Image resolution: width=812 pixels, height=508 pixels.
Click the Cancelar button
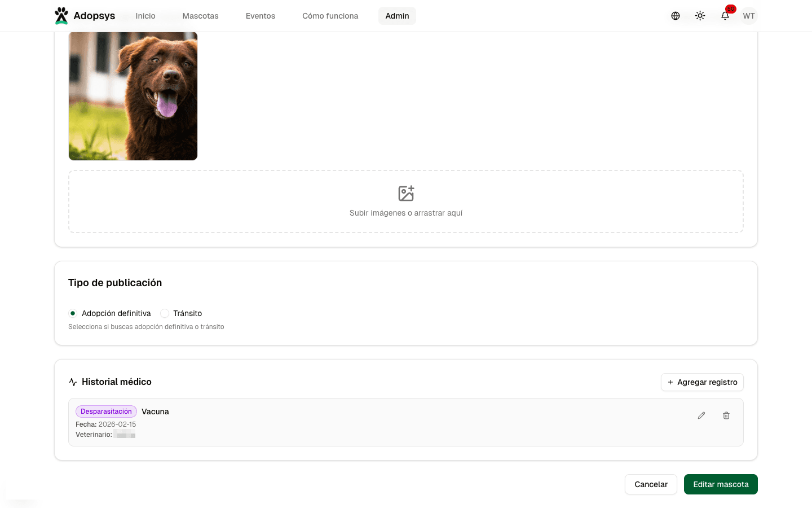click(x=651, y=484)
